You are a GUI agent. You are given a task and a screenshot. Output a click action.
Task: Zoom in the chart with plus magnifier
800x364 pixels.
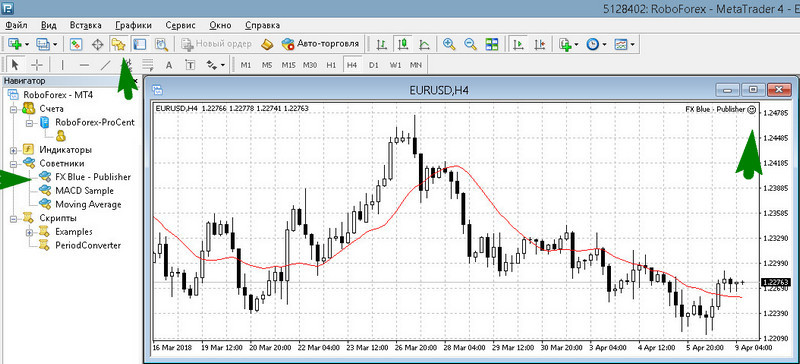pyautogui.click(x=449, y=44)
